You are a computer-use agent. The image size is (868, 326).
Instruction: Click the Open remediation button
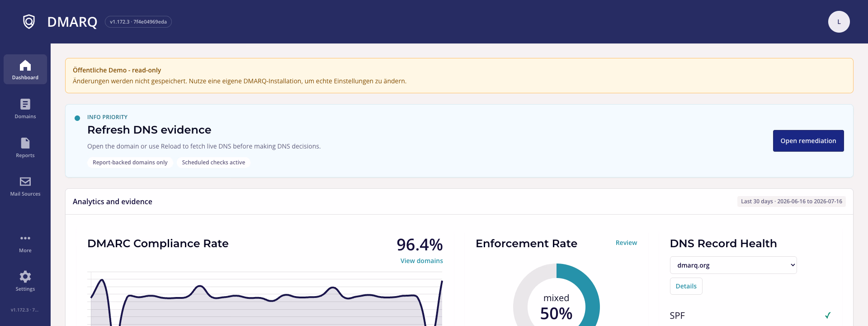(808, 141)
